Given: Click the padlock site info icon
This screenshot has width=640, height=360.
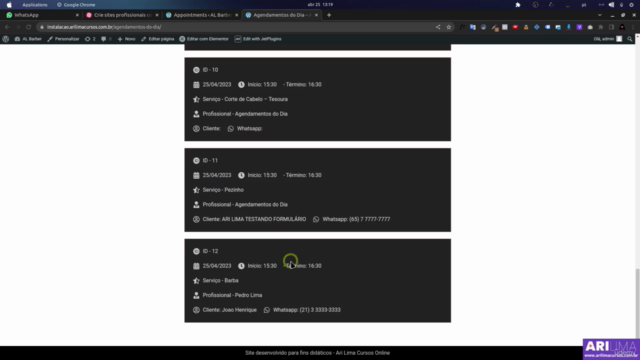Looking at the screenshot, I should 42,27.
